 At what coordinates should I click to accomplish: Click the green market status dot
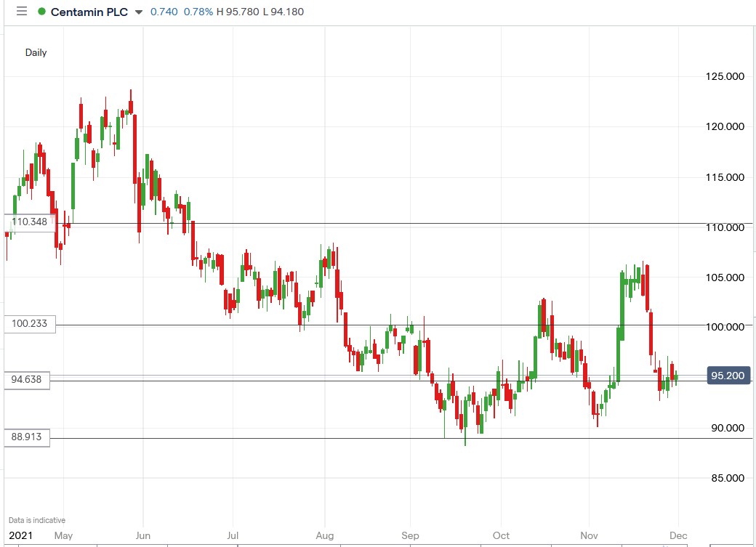(x=42, y=12)
